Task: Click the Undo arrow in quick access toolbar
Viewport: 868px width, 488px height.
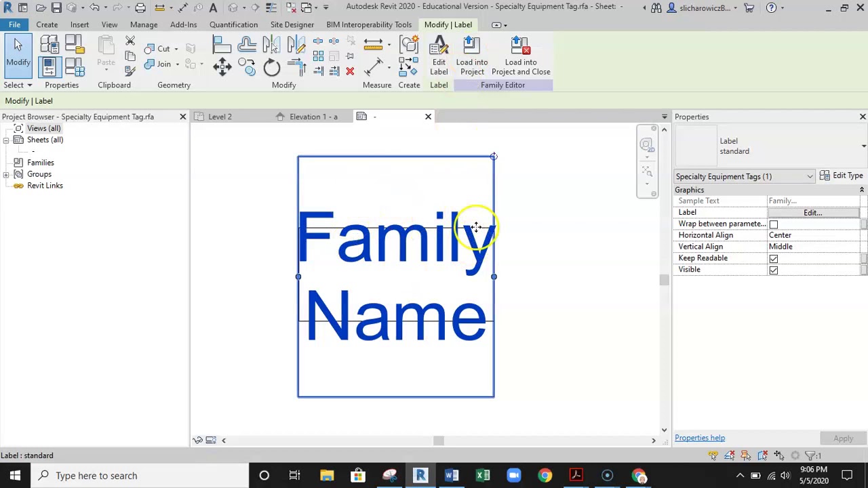Action: [95, 7]
